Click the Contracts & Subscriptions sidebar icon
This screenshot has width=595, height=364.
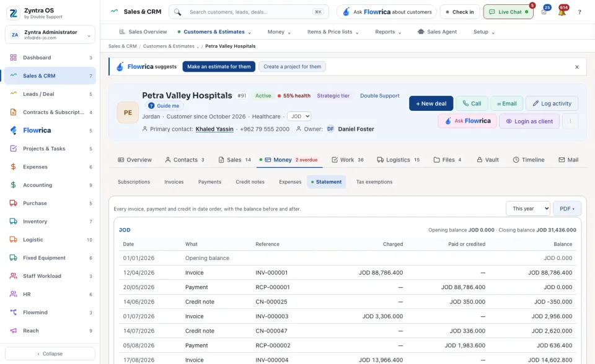click(13, 112)
